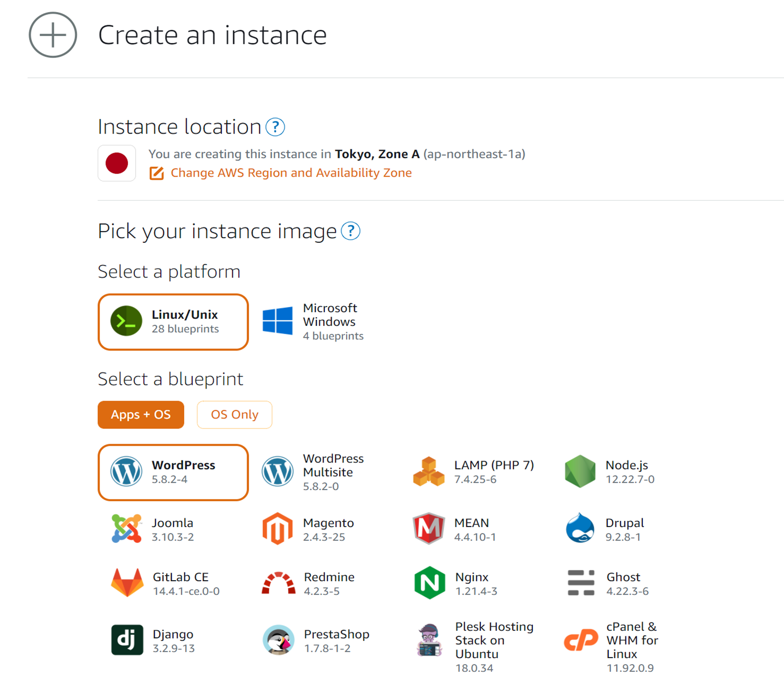Click the Japan flag region icon
Viewport: 784px width, 693px height.
tap(117, 163)
